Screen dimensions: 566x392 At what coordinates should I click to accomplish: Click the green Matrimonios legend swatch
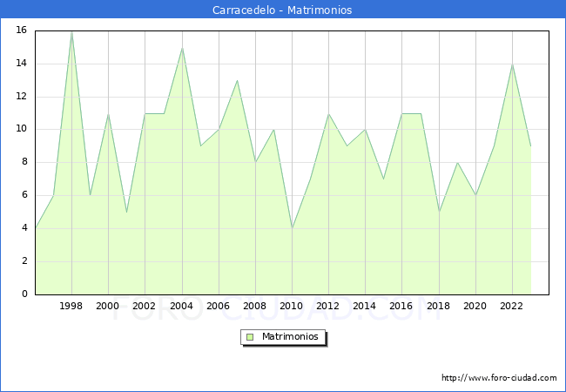coord(250,337)
